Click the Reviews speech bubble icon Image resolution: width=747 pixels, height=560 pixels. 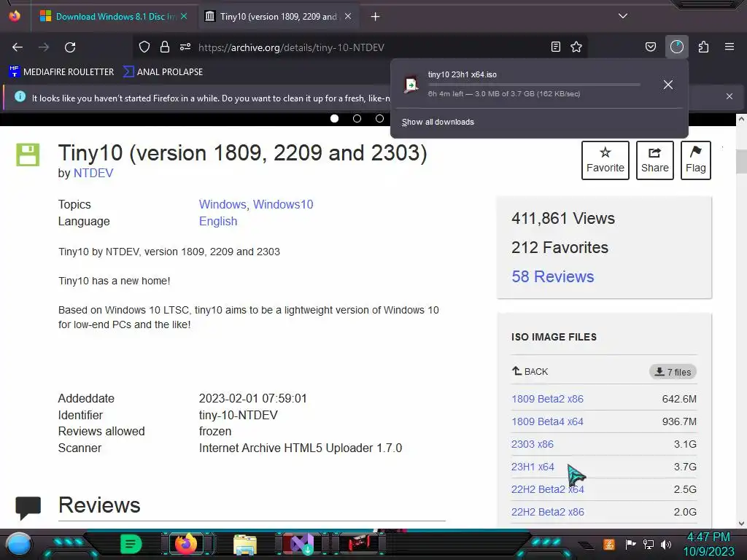pyautogui.click(x=28, y=507)
